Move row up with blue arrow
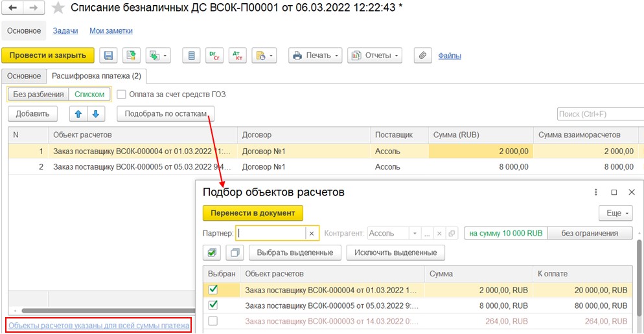Viewport: 644px width, 334px height. tap(78, 114)
